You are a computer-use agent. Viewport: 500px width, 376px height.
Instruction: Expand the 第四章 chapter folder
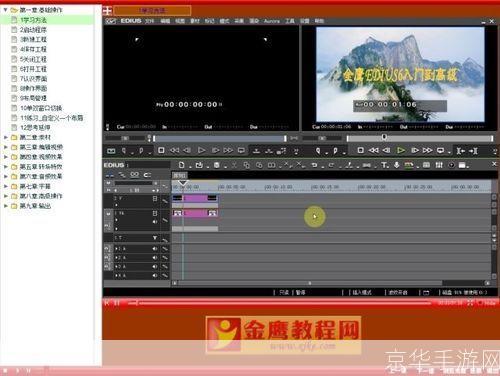coord(5,157)
